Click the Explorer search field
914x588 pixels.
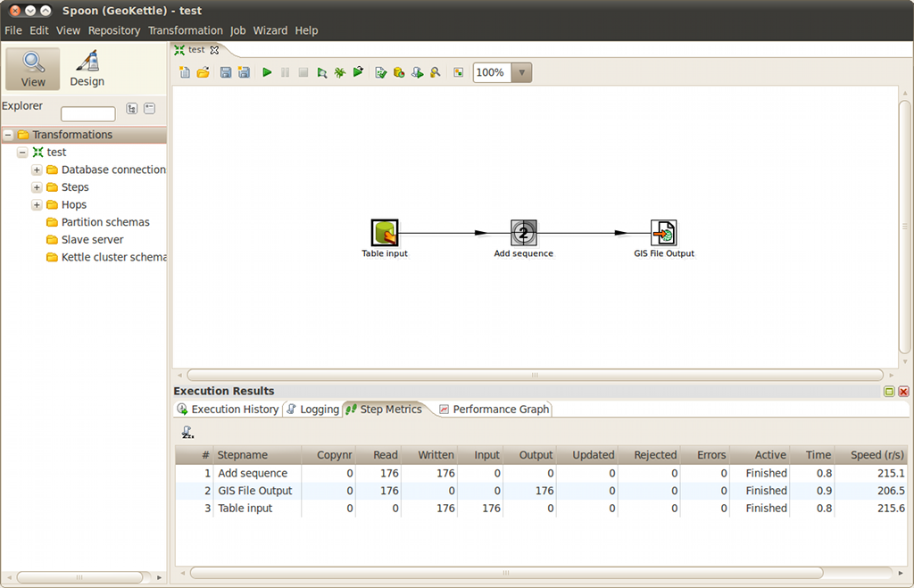click(x=88, y=113)
